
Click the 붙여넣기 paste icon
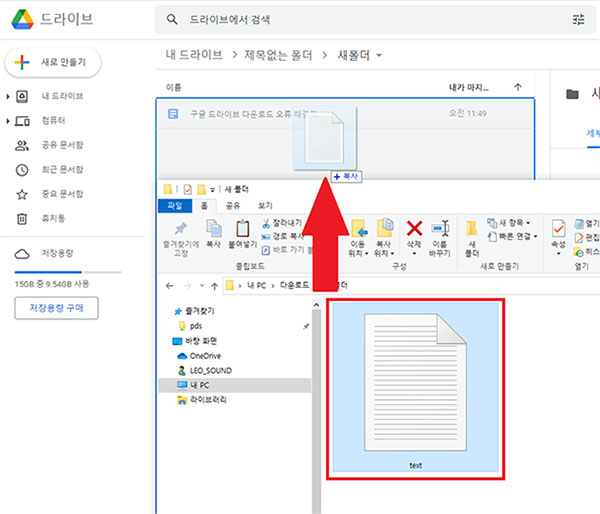[x=243, y=228]
